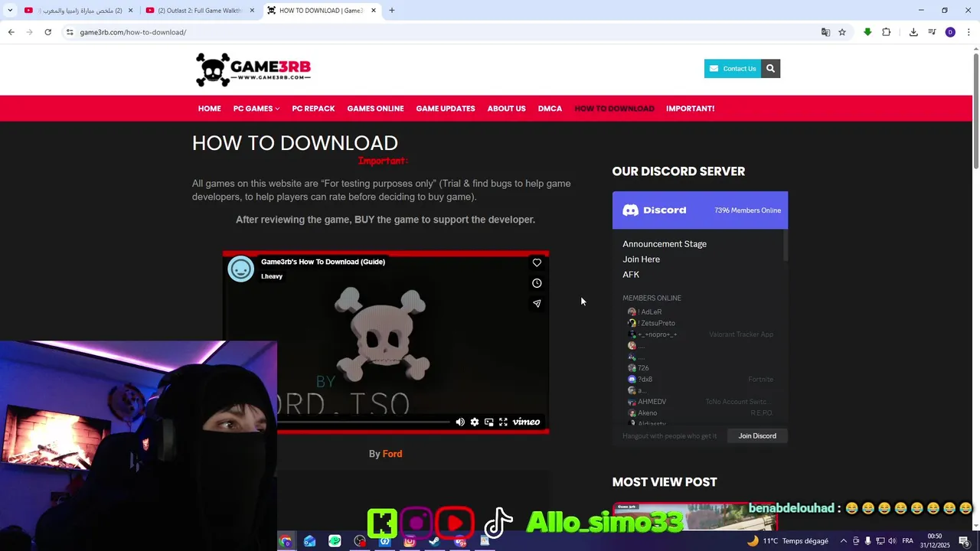Image resolution: width=980 pixels, height=551 pixels.
Task: Click the green download-arrow extension icon
Action: tap(867, 32)
